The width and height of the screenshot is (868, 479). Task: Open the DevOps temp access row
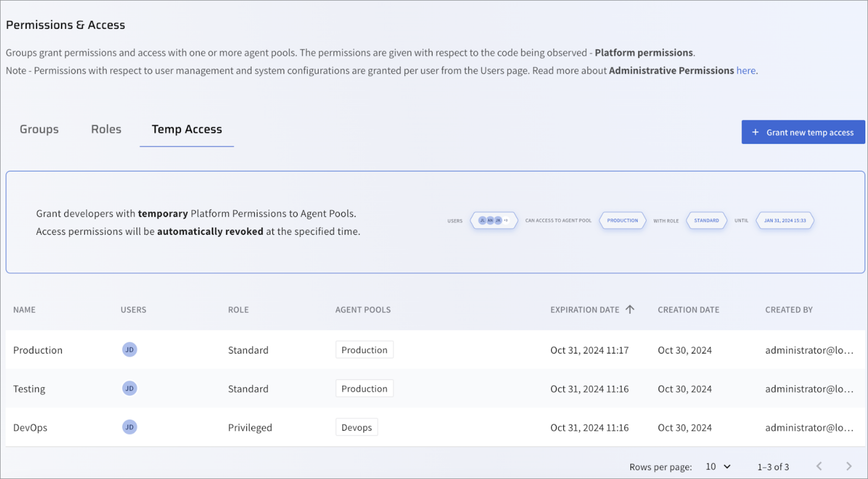(30, 427)
